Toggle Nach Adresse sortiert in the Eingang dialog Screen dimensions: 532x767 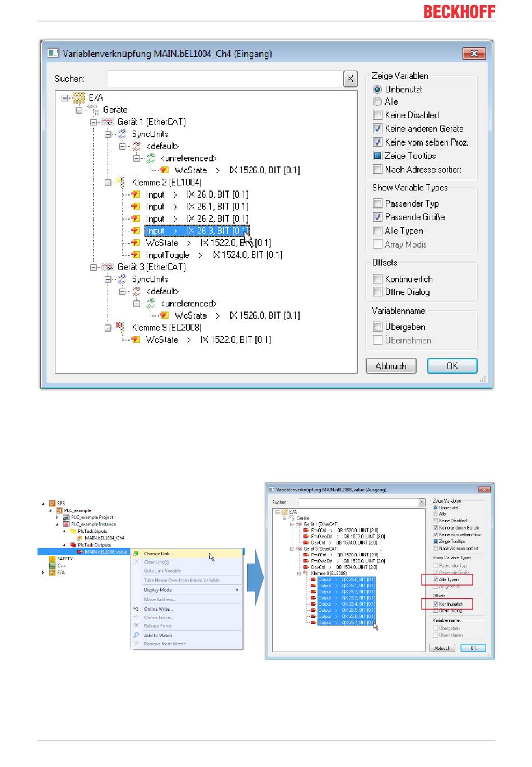click(377, 169)
